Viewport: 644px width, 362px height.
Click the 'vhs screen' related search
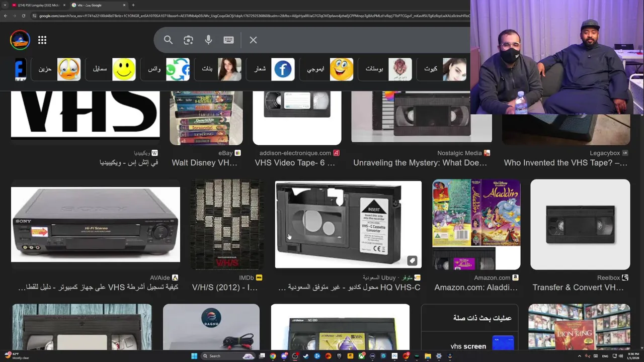(x=468, y=346)
